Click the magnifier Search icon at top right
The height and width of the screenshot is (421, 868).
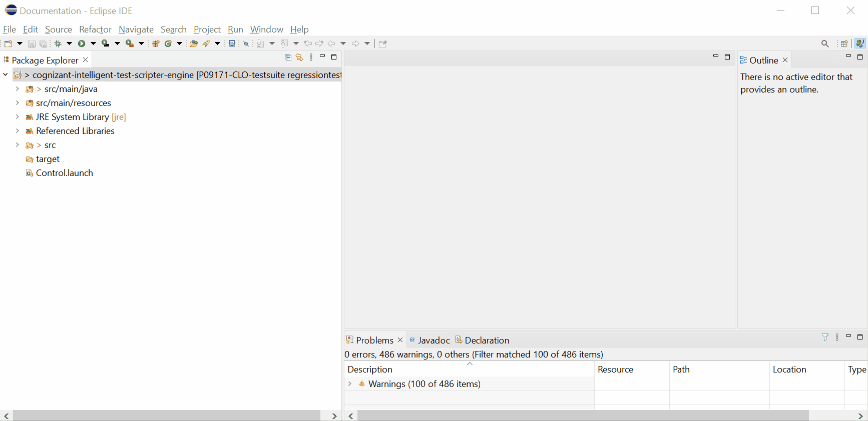pos(825,43)
